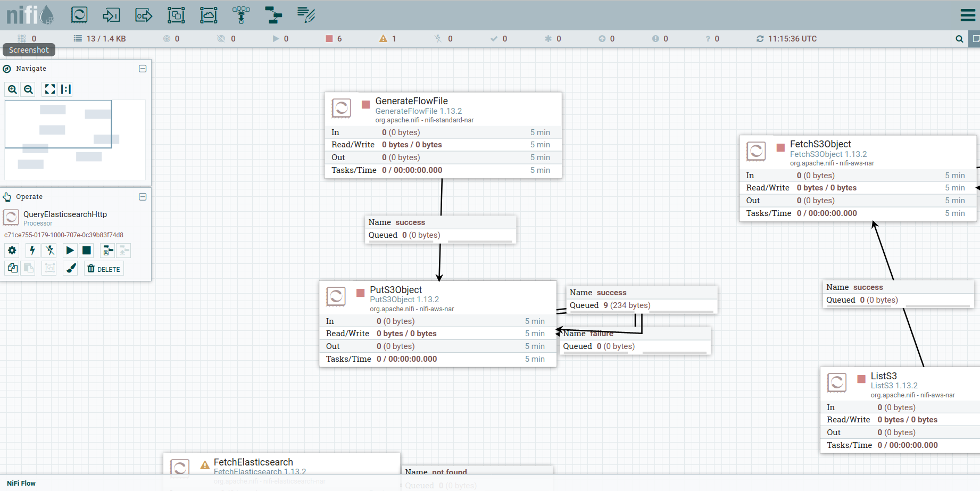Viewport: 980px width, 491px height.
Task: Select the Input Port toolbar icon
Action: click(x=111, y=15)
